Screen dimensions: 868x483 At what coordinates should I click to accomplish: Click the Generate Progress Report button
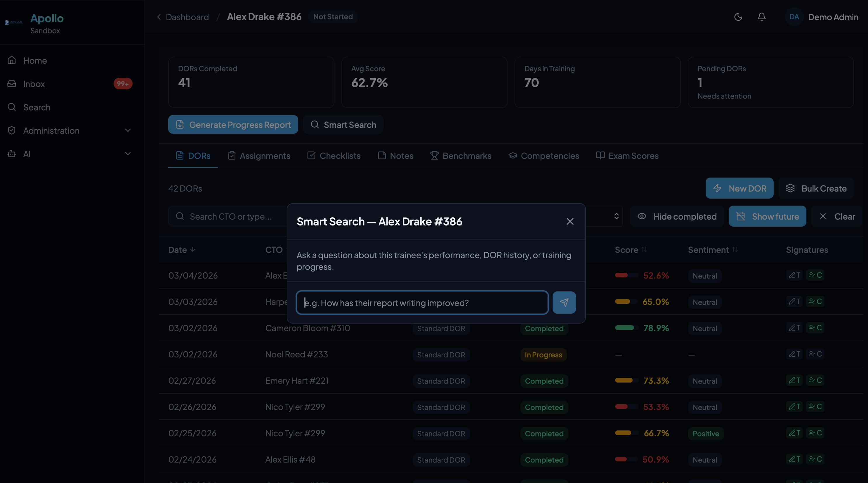tap(233, 125)
